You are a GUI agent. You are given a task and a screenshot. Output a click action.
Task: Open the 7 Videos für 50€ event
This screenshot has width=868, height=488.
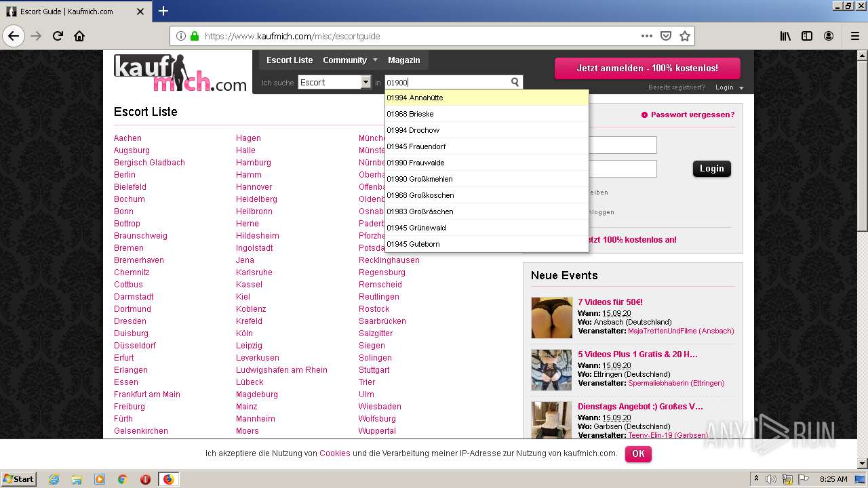pyautogui.click(x=610, y=302)
